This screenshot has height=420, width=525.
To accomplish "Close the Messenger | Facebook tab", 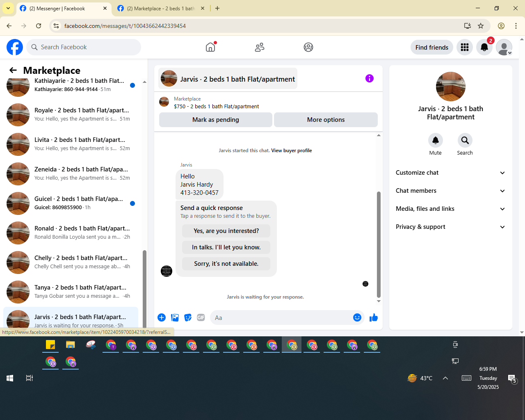I will click(105, 8).
